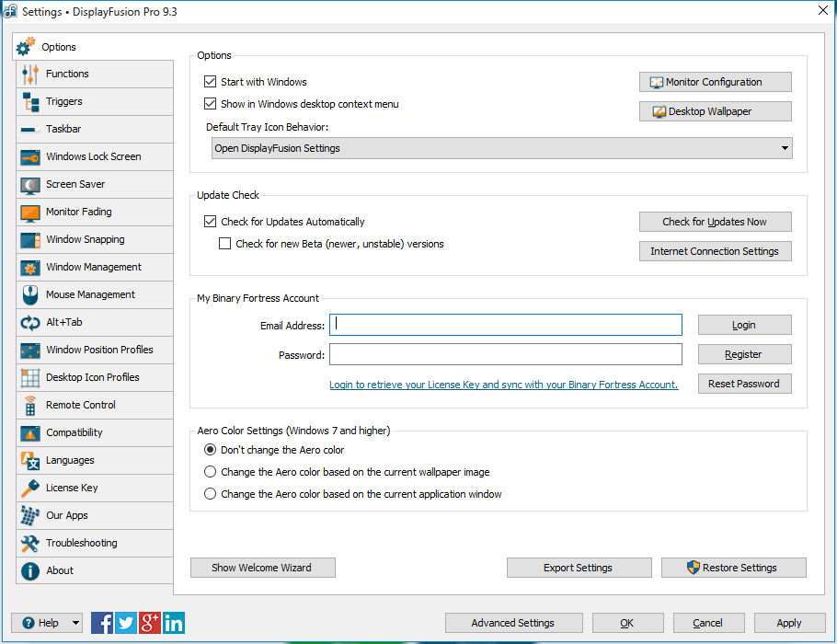
Task: Uncheck Show in Windows desktop context menu
Action: pyautogui.click(x=211, y=104)
